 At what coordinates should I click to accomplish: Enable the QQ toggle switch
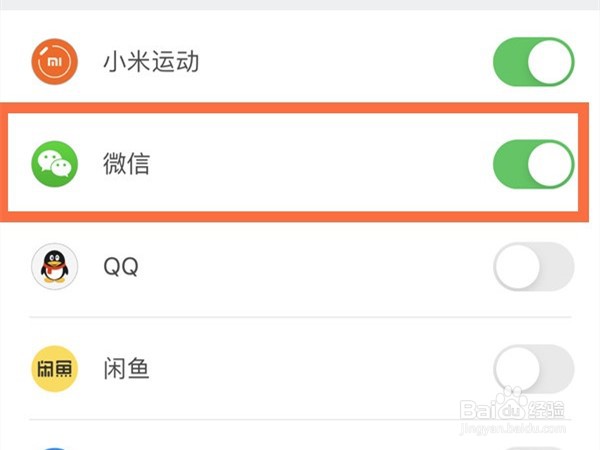[534, 266]
